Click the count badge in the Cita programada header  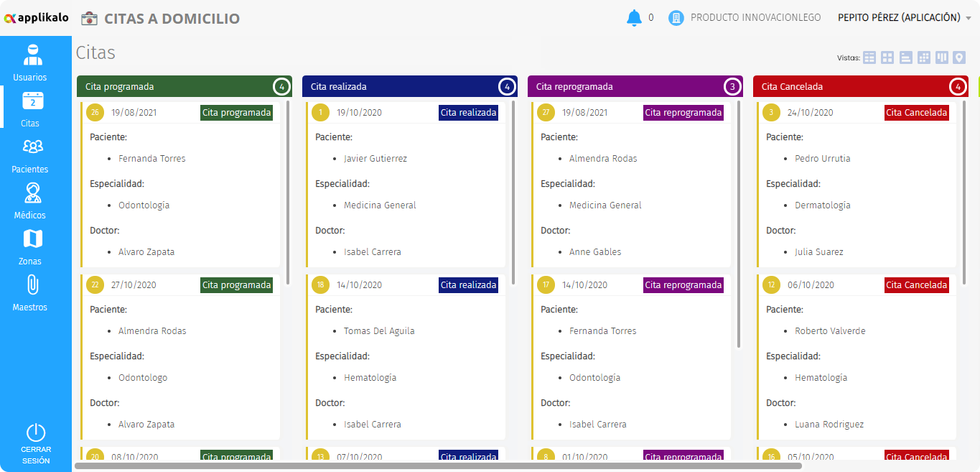[x=281, y=87]
